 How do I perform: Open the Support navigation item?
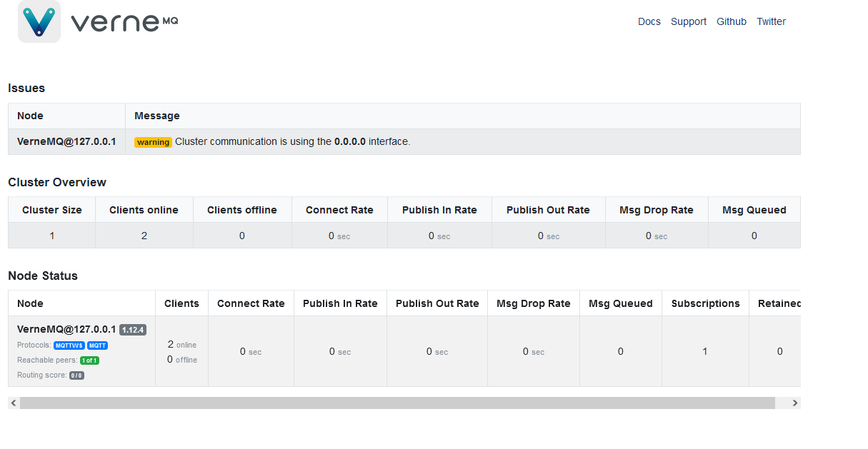click(688, 21)
